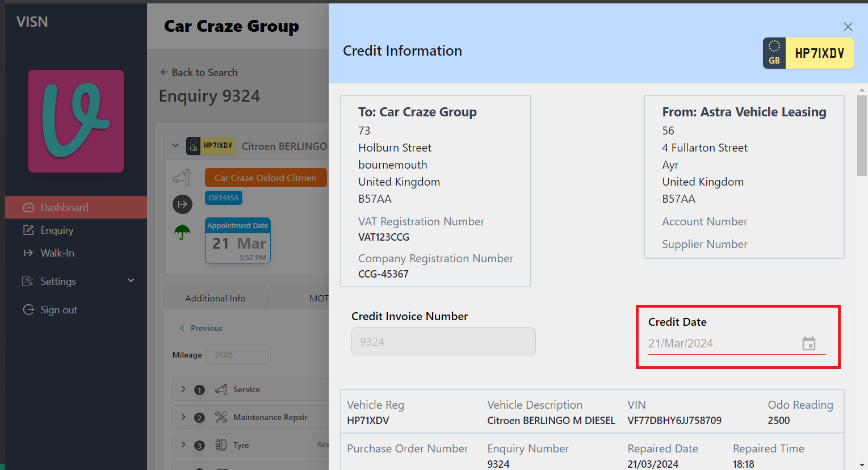Click the Dashboard gauge icon
Screen dimensions: 868x470
click(x=28, y=207)
